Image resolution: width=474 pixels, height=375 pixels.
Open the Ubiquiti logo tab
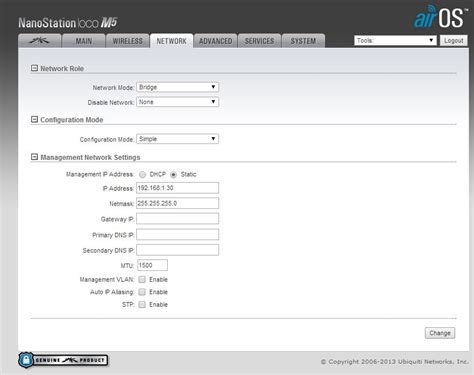coord(40,41)
